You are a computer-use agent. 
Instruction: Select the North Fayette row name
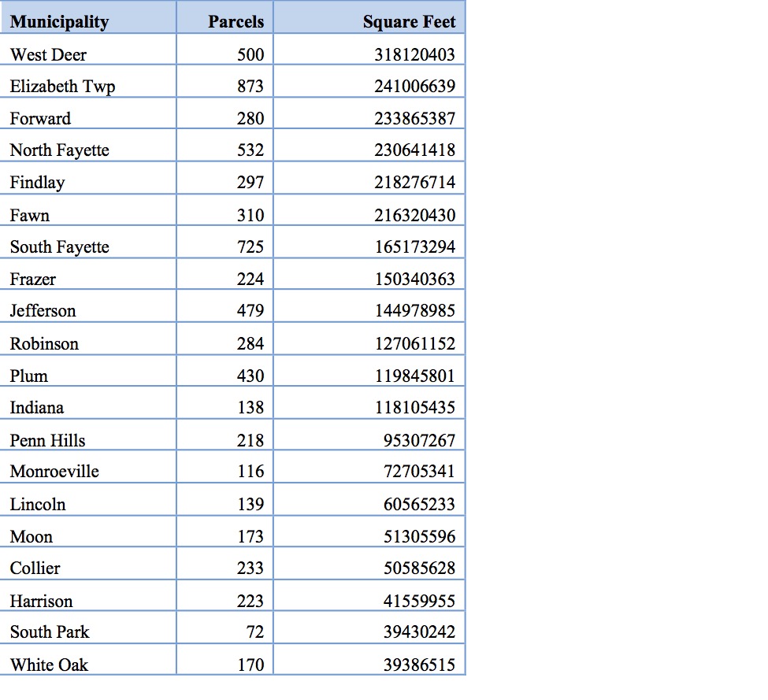click(x=59, y=150)
